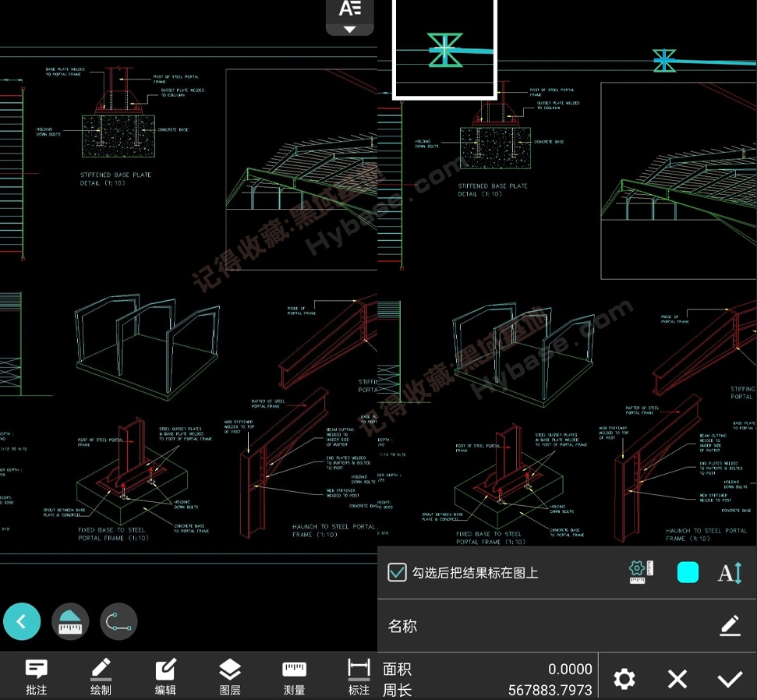This screenshot has height=700, width=757.
Task: Edit the 名称 name field pencil
Action: 730,626
